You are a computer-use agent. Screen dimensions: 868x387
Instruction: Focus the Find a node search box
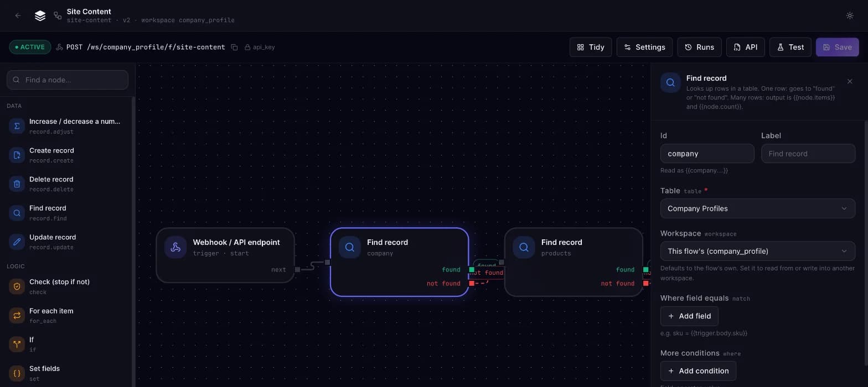[x=68, y=80]
